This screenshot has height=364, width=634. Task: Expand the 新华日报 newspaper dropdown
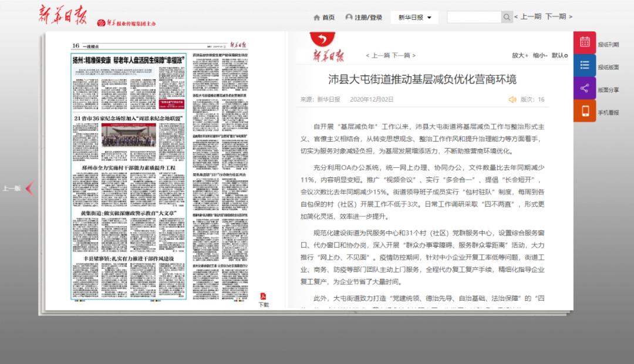[414, 17]
